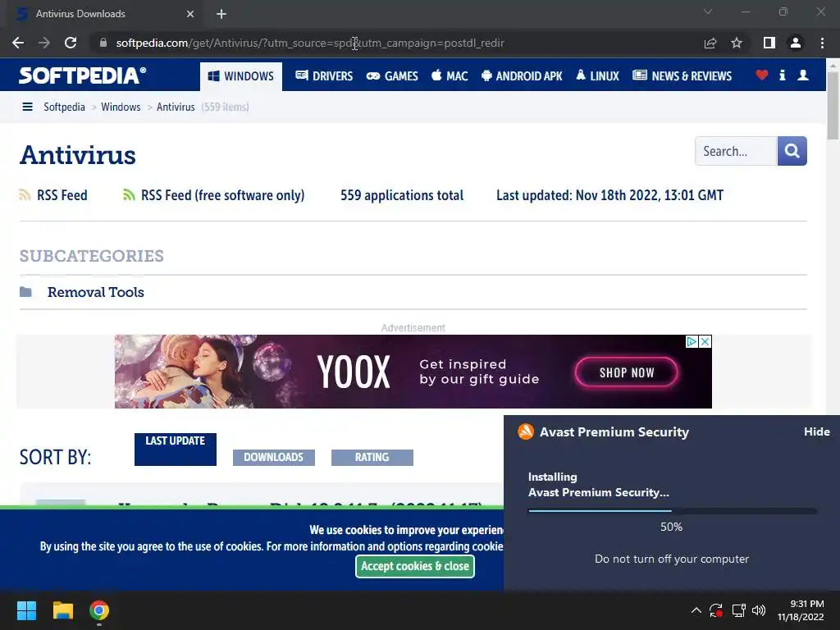840x630 pixels.
Task: Click the Softpedia logo
Action: 83,75
